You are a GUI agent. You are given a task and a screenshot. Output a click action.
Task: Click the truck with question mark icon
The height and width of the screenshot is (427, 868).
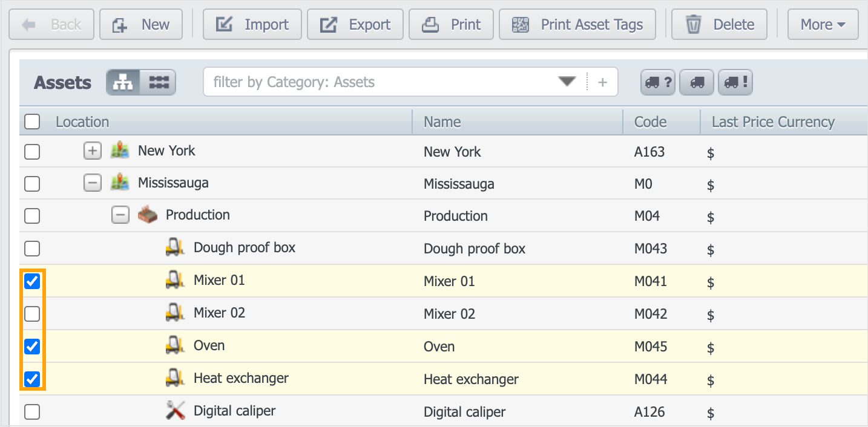pyautogui.click(x=659, y=83)
